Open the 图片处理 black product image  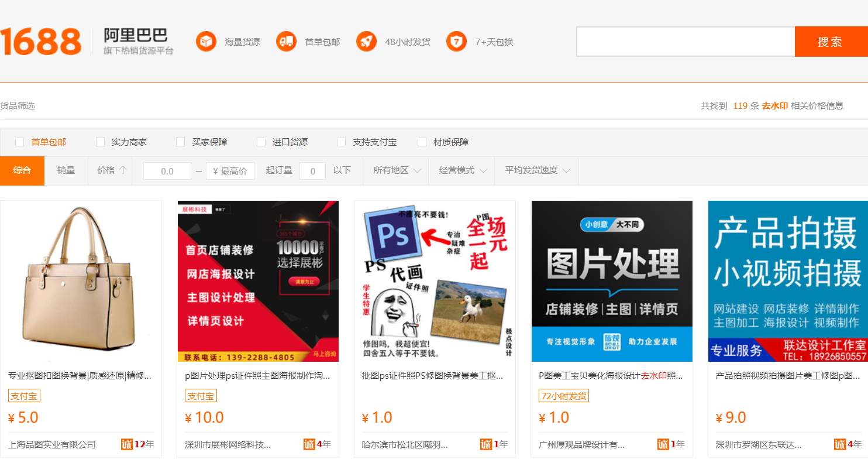pos(612,282)
